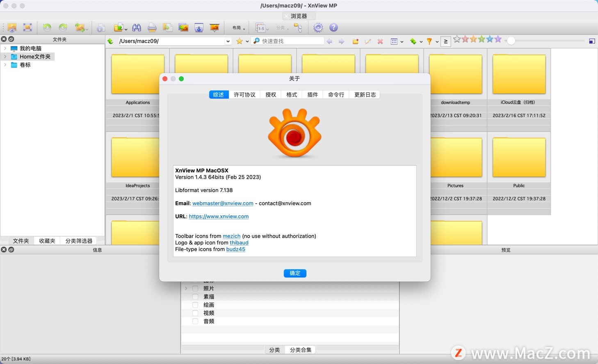Click the folder tree compare icon
Screen dimensions: 598x364
(298, 27)
